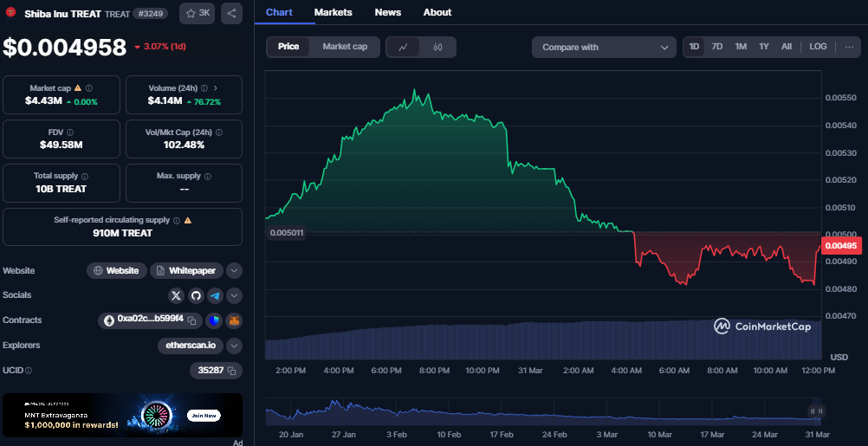
Task: Switch to candlestick chart icon
Action: point(437,47)
